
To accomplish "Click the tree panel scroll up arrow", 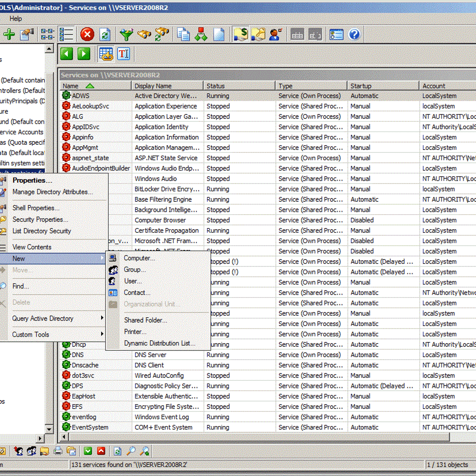I will (49, 48).
